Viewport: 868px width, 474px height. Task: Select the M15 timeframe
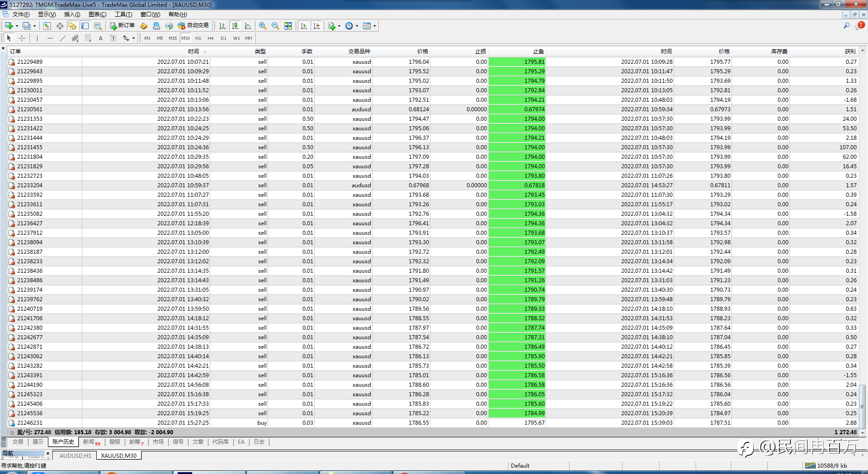point(173,38)
